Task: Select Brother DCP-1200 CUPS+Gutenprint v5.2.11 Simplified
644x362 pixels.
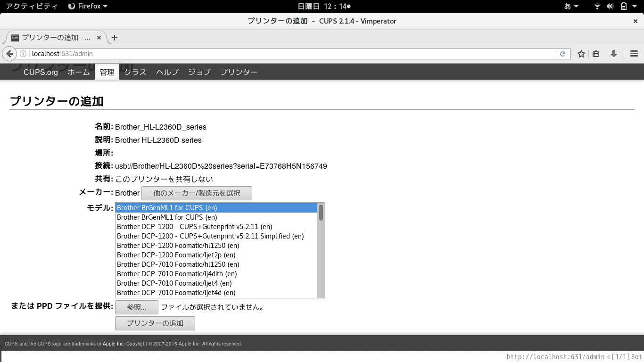Action: (x=216, y=236)
